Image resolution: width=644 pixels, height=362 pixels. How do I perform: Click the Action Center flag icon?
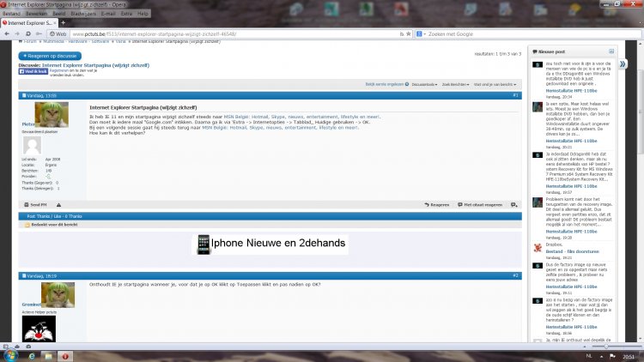coord(612,356)
